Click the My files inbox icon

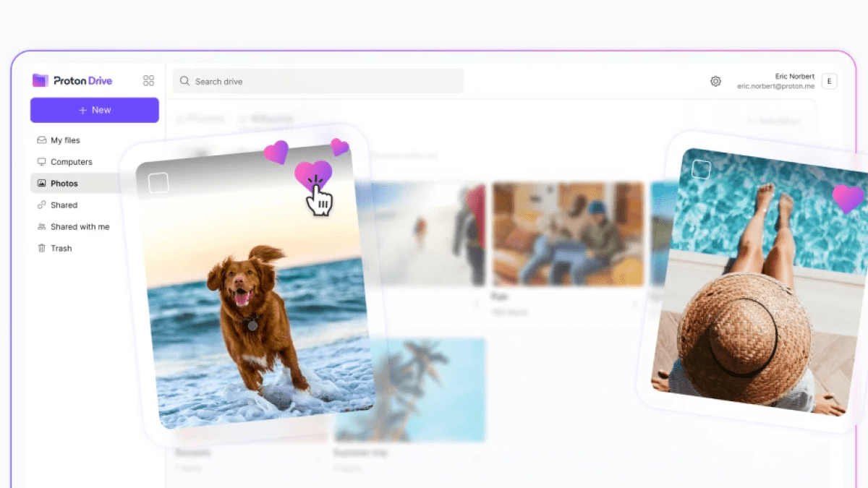coord(42,140)
